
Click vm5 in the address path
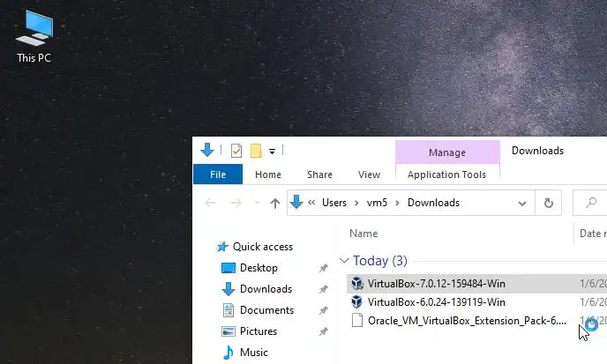click(377, 203)
